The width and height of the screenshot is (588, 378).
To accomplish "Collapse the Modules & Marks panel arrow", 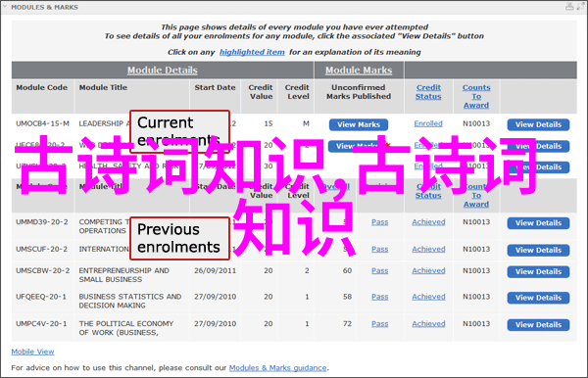I will [x=5, y=7].
